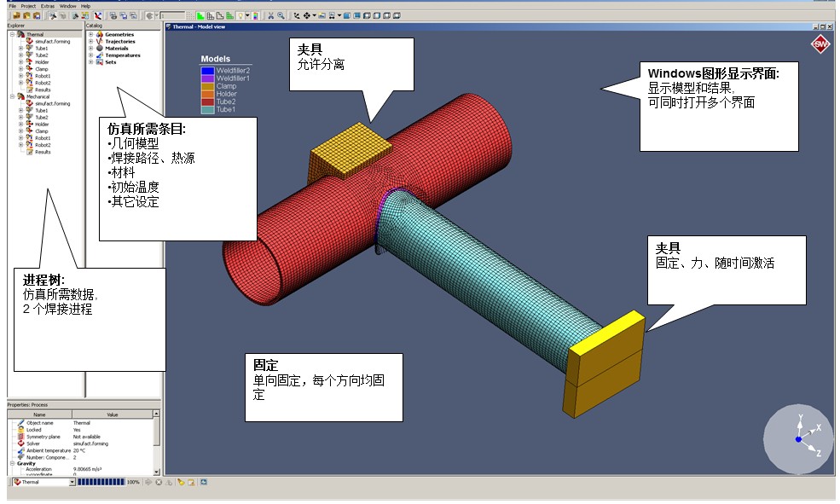This screenshot has width=840, height=504.
Task: Open the Thermal process dropdown at bottom
Action: click(72, 482)
